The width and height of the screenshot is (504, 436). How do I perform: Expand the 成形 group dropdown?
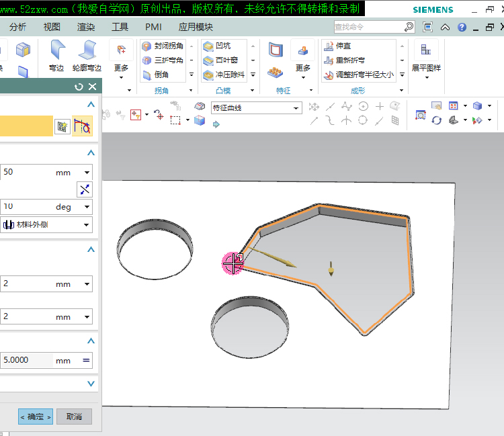coord(401,90)
